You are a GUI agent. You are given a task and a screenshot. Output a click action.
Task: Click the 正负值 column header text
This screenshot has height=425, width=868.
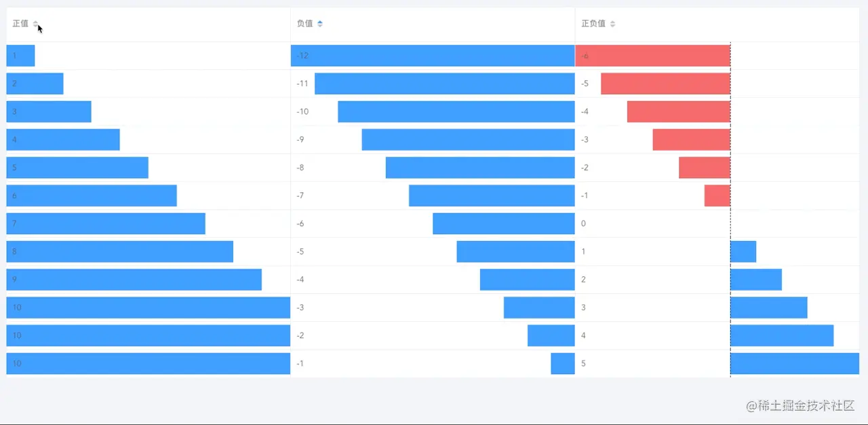(593, 24)
